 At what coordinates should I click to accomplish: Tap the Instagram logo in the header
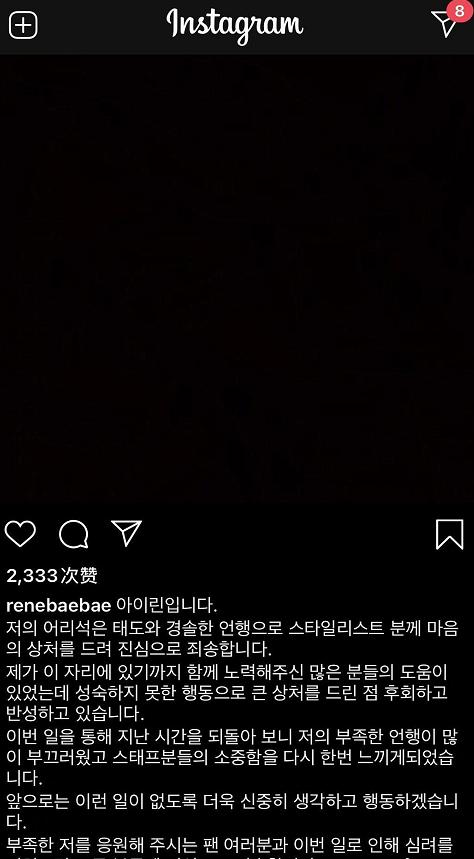235,25
